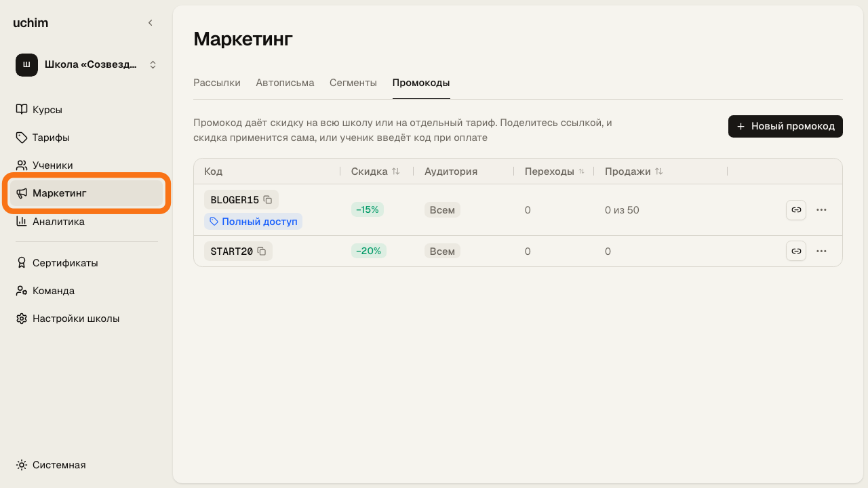The width and height of the screenshot is (868, 488).
Task: Click the Полный доступ tariff tag
Action: (253, 222)
